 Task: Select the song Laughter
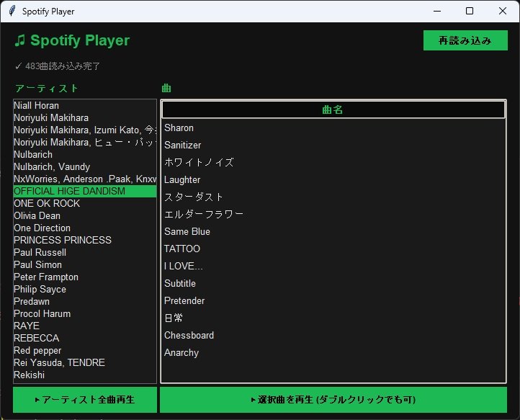333,180
